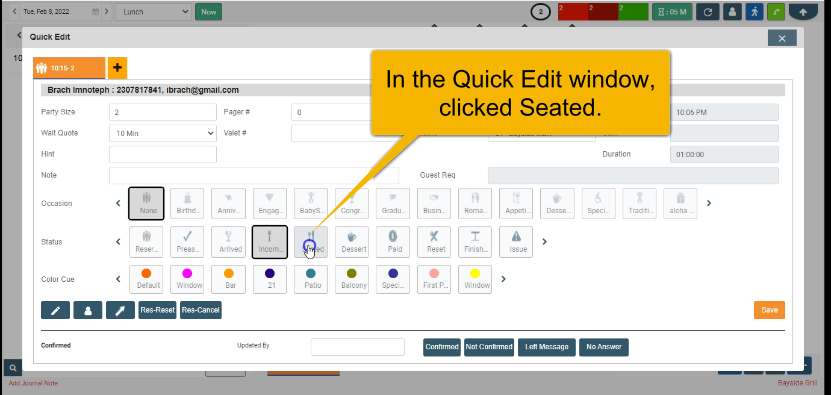Image resolution: width=831 pixels, height=395 pixels.
Task: Choose the pink First P... color cue
Action: click(x=434, y=279)
